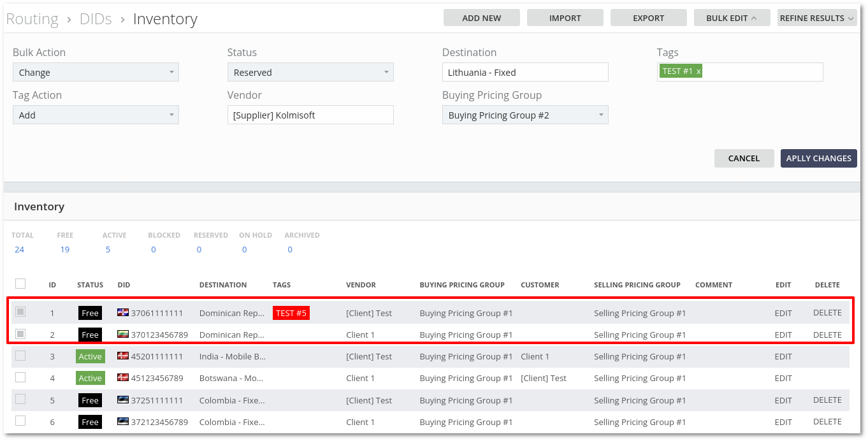Check the checkbox for row ID 4
Screen dimensions: 868x441
coord(20,377)
